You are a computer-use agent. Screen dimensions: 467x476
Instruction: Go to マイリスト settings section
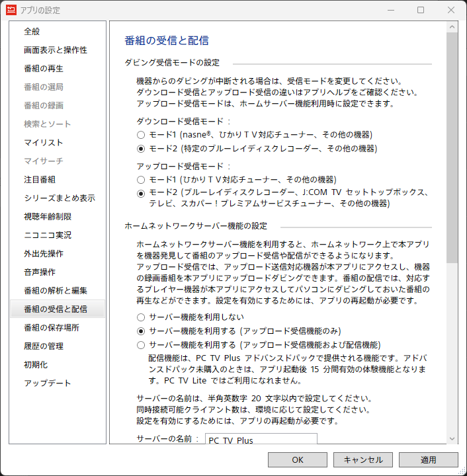44,142
